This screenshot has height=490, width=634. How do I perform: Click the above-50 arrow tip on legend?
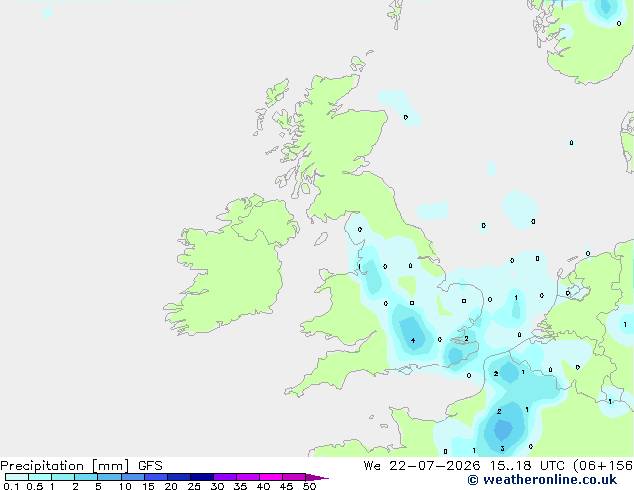(317, 477)
